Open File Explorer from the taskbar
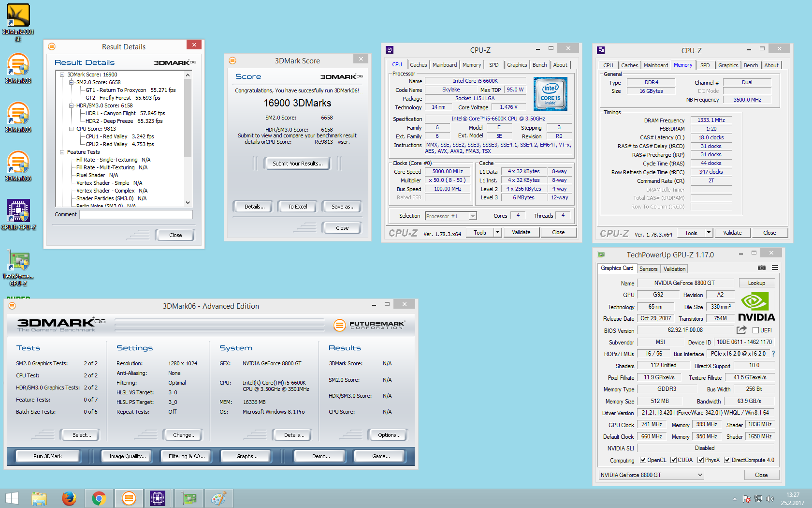 39,498
